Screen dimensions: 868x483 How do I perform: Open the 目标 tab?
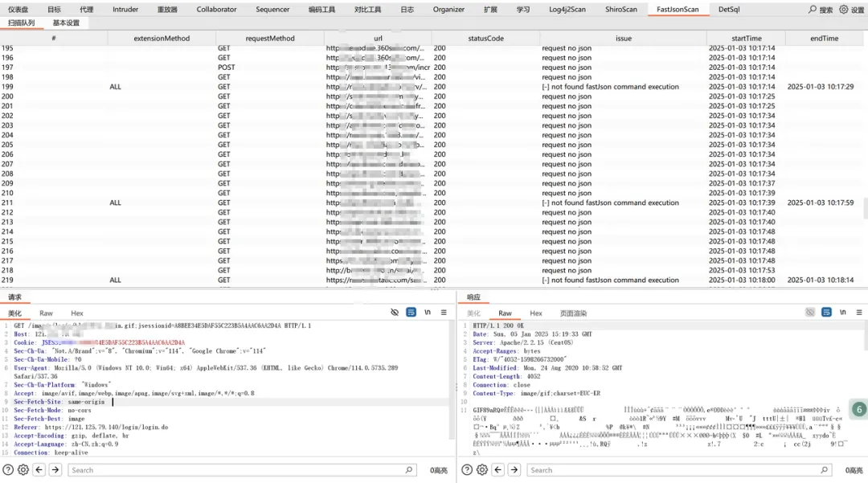pyautogui.click(x=55, y=10)
